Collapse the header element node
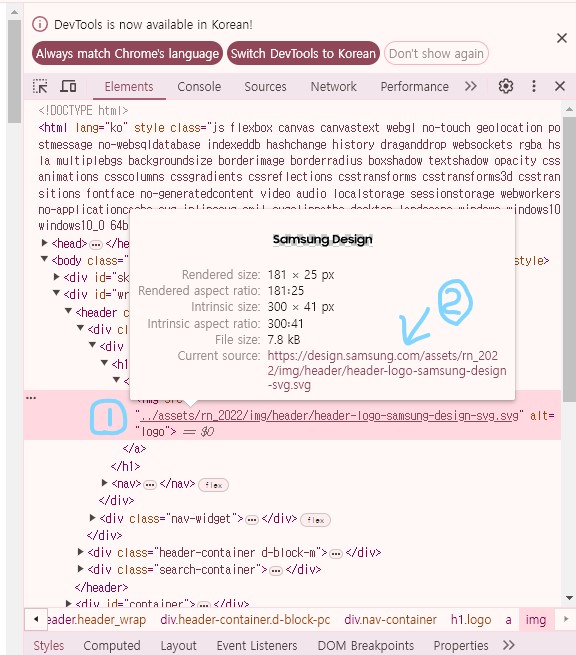Image resolution: width=576 pixels, height=655 pixels. click(68, 311)
